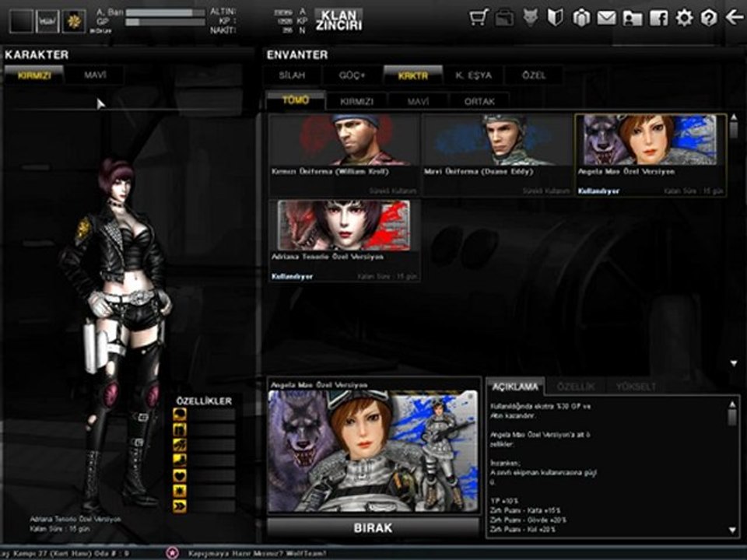Click the splat attribute icon

pos(180,491)
